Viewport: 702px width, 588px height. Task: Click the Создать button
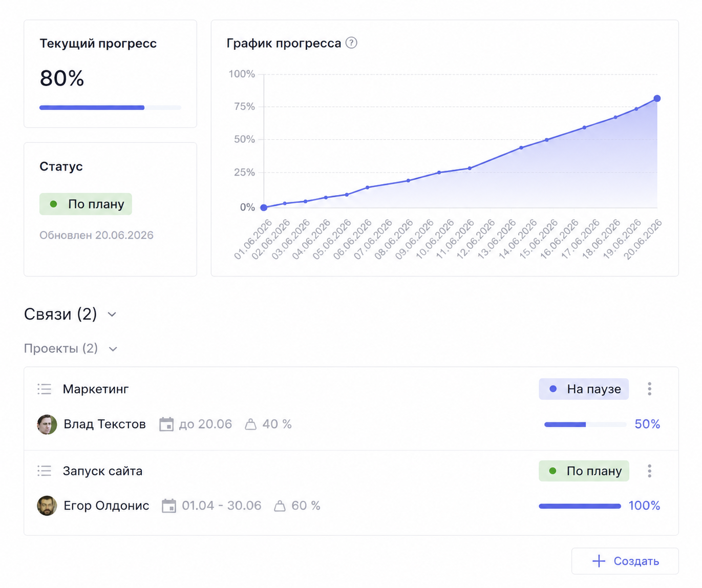(625, 561)
